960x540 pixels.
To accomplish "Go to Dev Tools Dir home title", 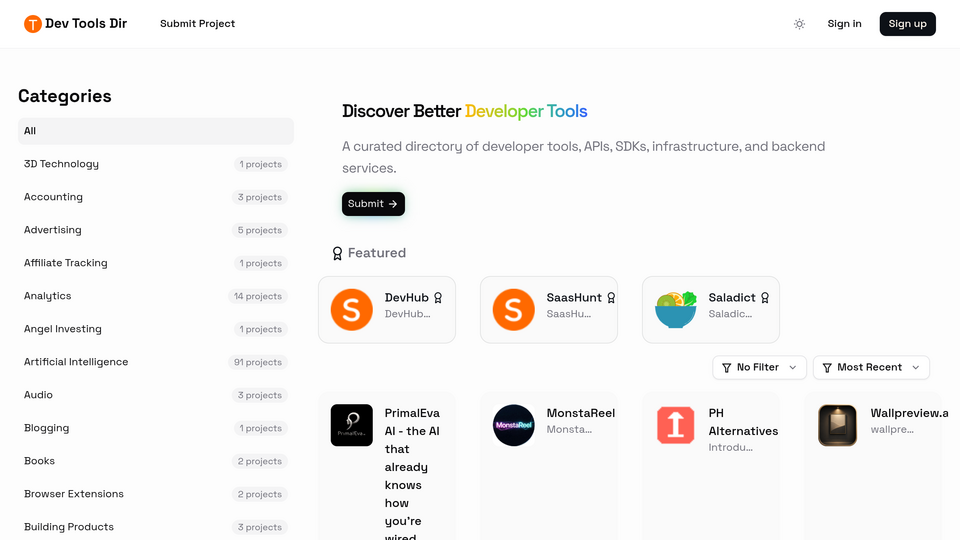I will coord(86,24).
